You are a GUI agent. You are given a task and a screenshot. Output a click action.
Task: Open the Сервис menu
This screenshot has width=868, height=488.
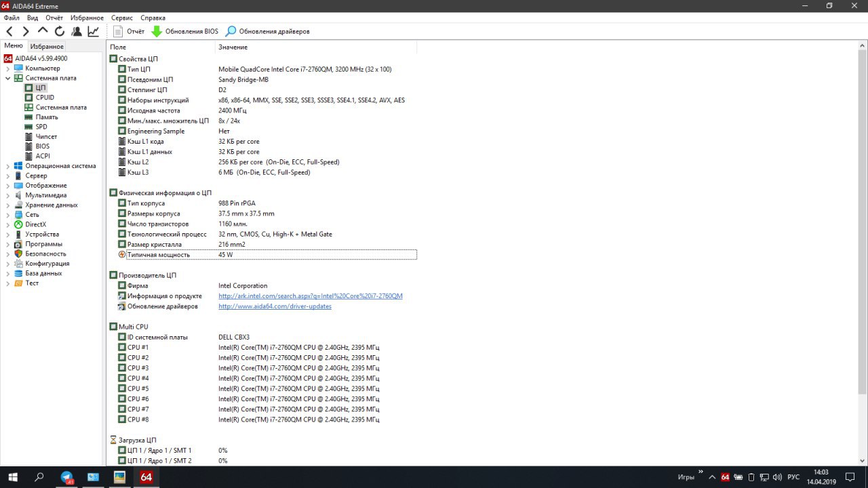[122, 18]
